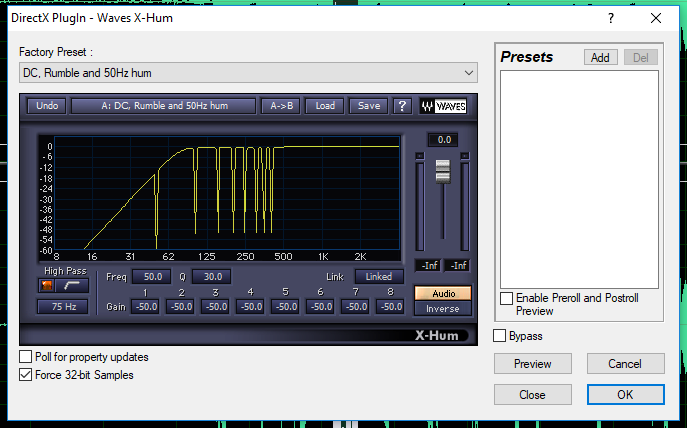Click the dialog title bar help icon
Viewport: 687px width, 428px height.
tap(611, 18)
